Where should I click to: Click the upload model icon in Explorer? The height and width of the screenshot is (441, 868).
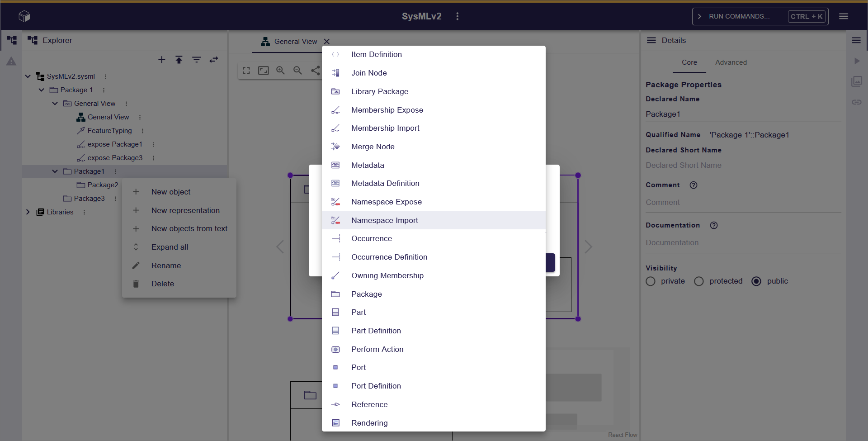pos(179,60)
